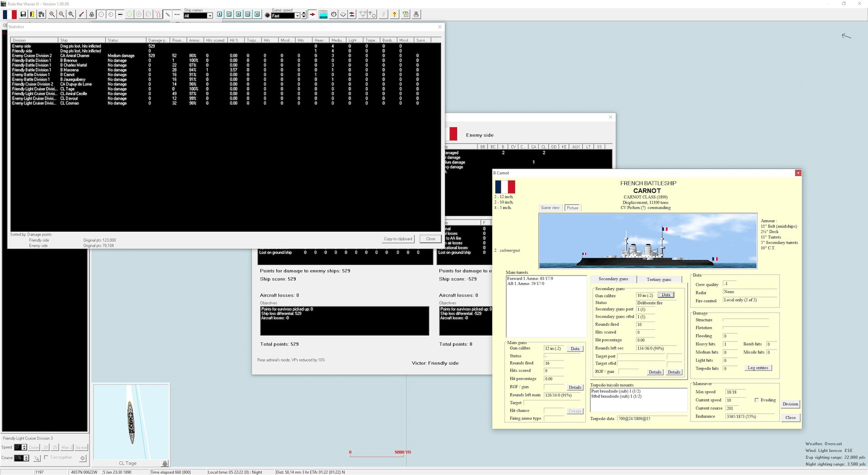Click the horizontal bar toolbar icon
This screenshot has width=868, height=475.
(120, 14)
